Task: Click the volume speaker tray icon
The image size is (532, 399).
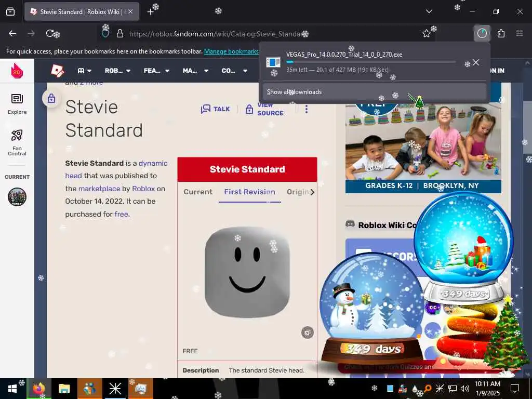Action: pos(465,388)
